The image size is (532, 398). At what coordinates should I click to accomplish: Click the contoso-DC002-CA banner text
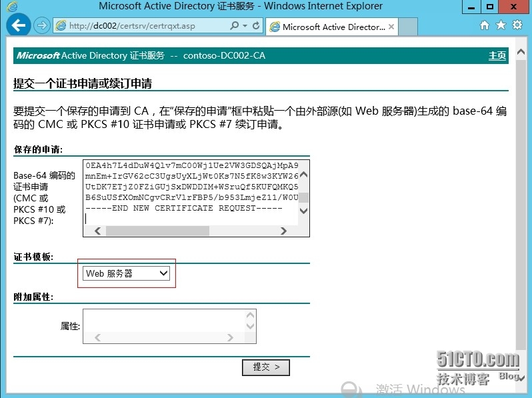[x=224, y=55]
